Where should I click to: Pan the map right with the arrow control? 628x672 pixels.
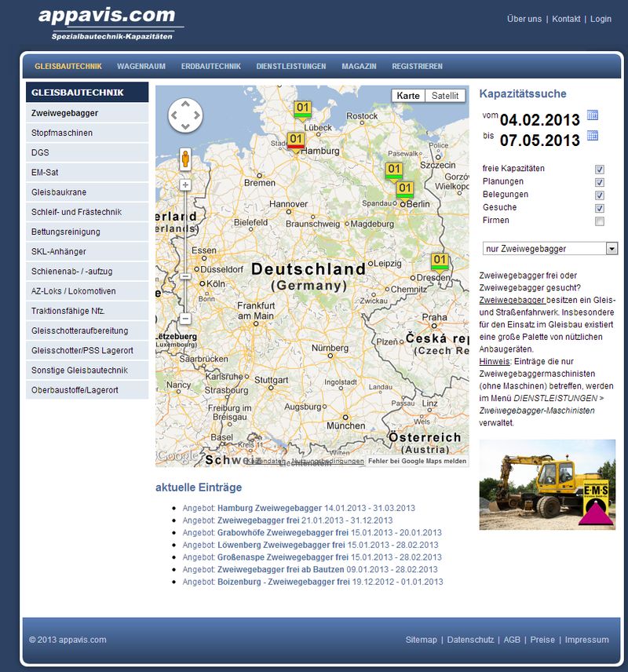point(197,115)
